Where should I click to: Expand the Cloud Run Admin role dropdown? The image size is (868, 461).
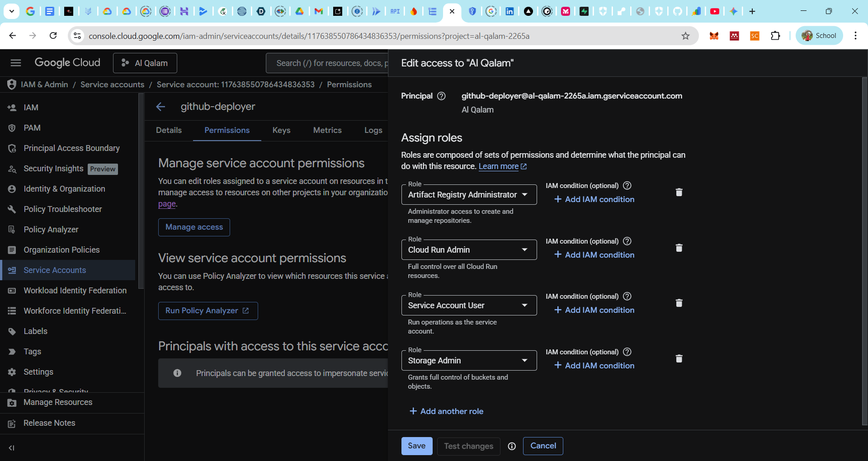(x=469, y=250)
